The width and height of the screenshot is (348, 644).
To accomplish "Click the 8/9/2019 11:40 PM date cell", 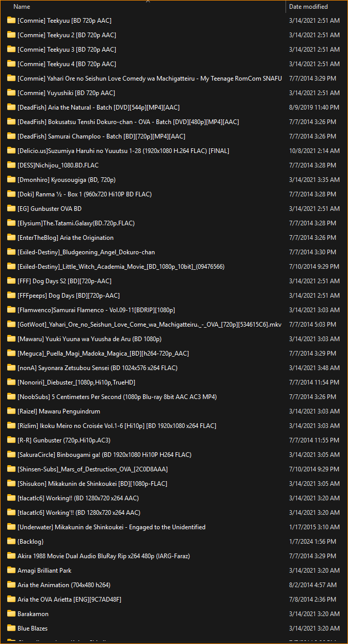I will pos(314,108).
